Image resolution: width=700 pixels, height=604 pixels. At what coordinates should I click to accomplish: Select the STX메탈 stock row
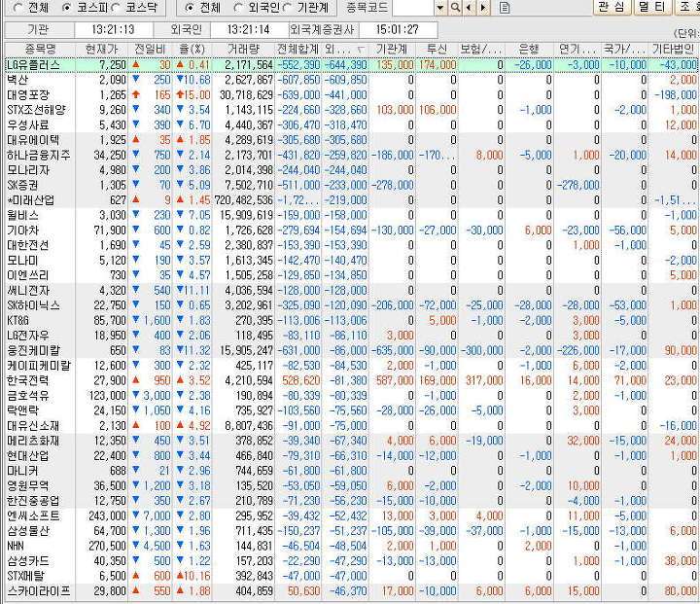pos(351,576)
